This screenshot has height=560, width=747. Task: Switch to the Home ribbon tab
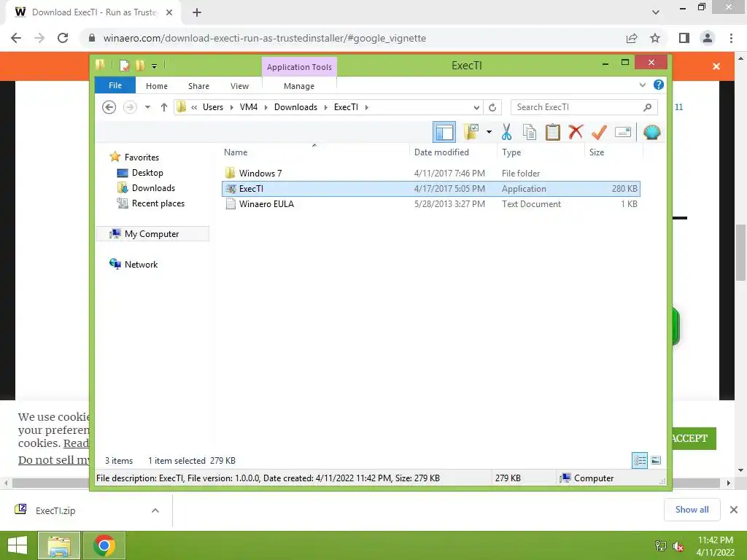157,86
